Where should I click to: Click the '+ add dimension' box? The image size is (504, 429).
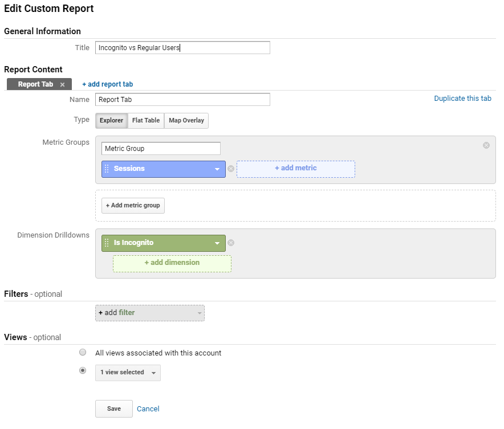172,264
